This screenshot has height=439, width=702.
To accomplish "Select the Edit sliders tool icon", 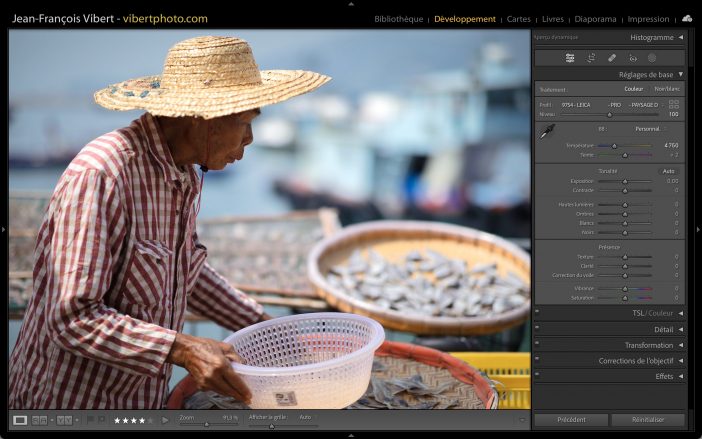I will pyautogui.click(x=570, y=58).
